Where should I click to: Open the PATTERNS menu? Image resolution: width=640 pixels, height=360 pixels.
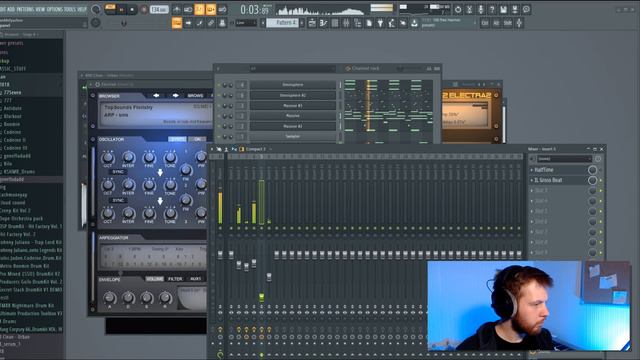(x=25, y=9)
